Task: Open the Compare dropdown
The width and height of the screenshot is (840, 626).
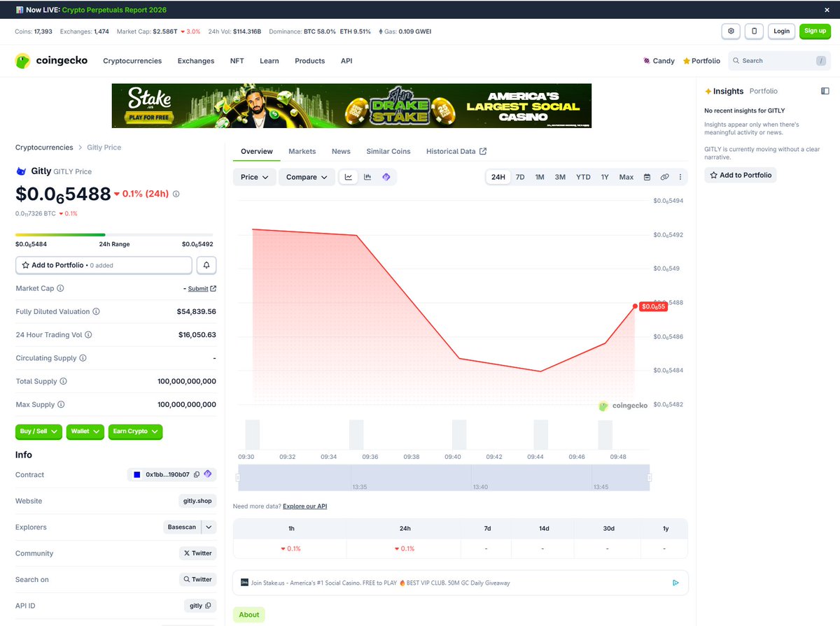Action: point(307,177)
